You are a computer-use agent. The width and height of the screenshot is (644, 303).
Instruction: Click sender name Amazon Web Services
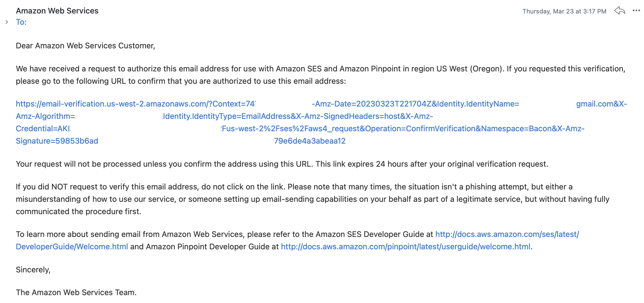coord(57,11)
